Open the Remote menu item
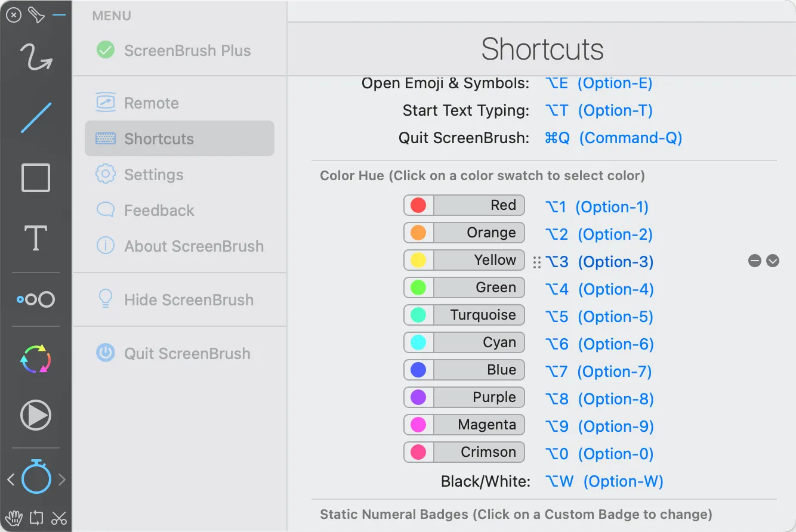 coord(151,103)
